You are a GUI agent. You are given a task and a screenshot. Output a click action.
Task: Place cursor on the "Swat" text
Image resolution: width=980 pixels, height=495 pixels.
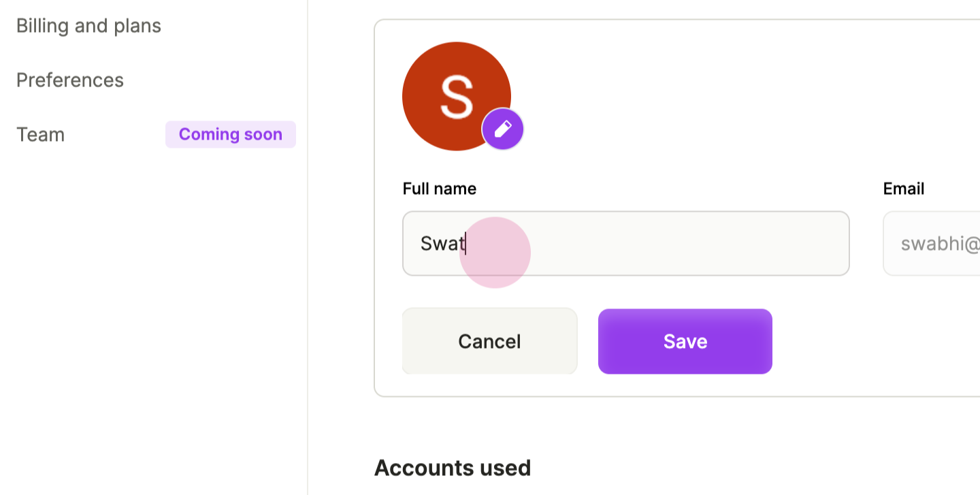click(x=442, y=243)
